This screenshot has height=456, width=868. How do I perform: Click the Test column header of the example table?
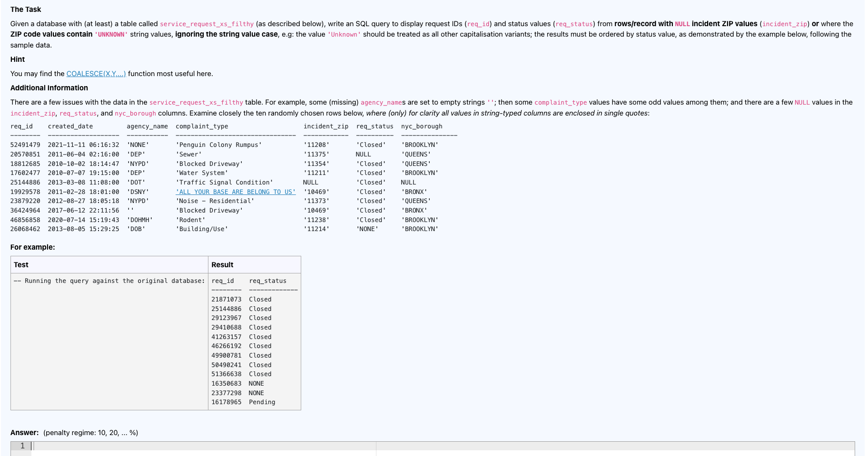pos(21,264)
